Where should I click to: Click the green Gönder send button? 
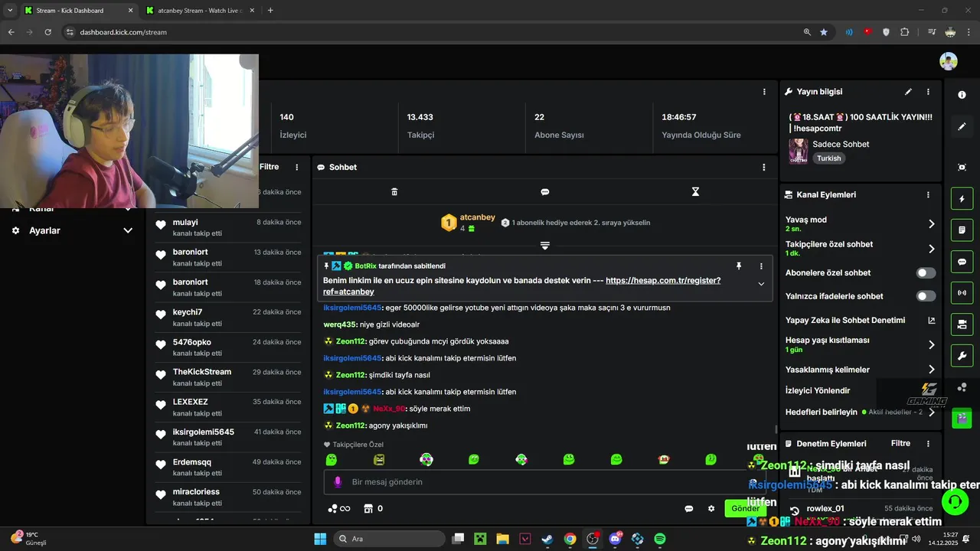745,508
